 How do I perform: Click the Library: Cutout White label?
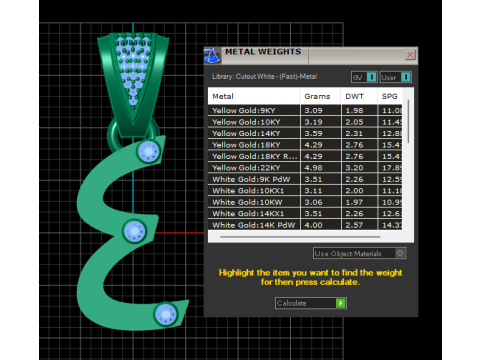[x=264, y=77]
